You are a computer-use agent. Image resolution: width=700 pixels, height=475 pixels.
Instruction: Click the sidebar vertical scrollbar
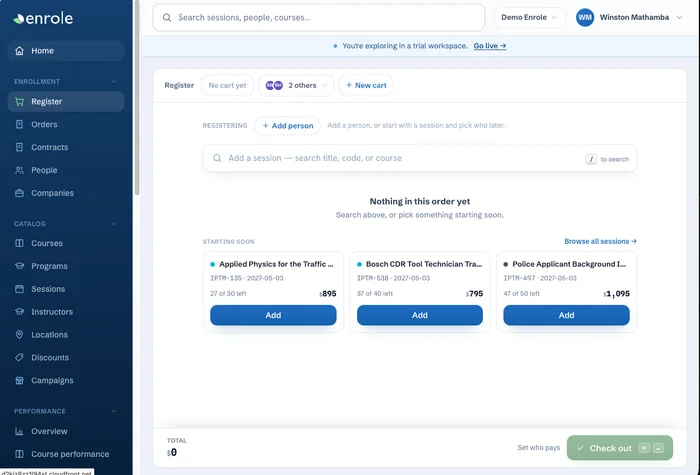[137, 98]
